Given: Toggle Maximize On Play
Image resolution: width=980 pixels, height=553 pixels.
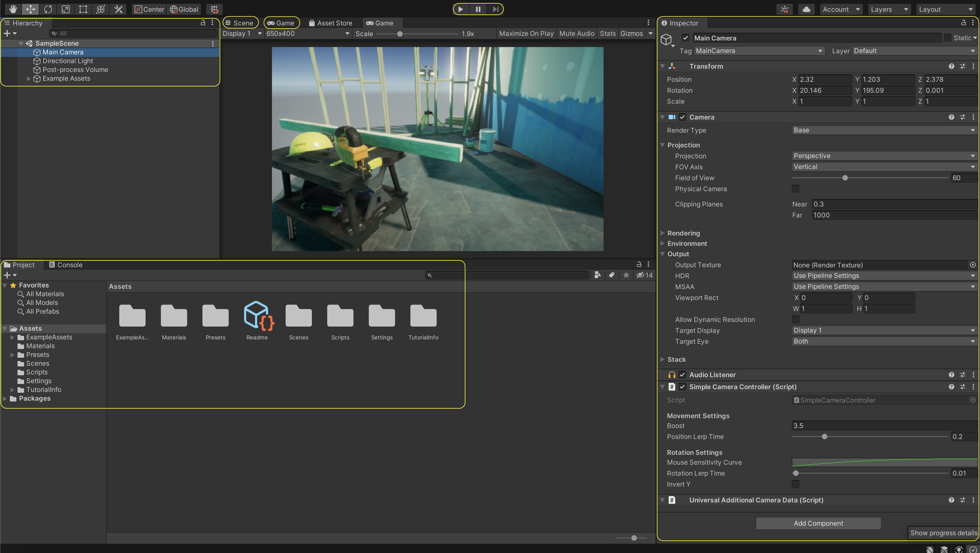Looking at the screenshot, I should click(526, 33).
